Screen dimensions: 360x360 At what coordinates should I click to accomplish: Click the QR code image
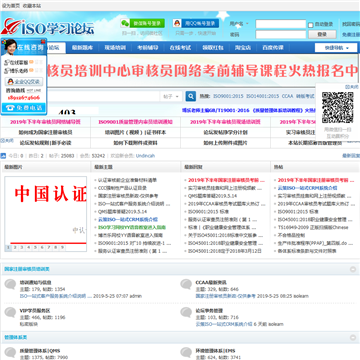[x=337, y=108]
